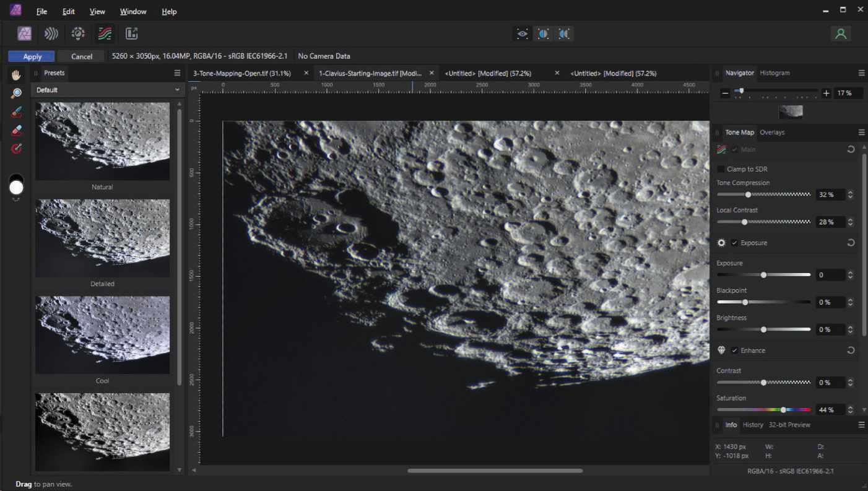Select the Zoom tool
This screenshot has width=868, height=491.
pyautogui.click(x=17, y=93)
